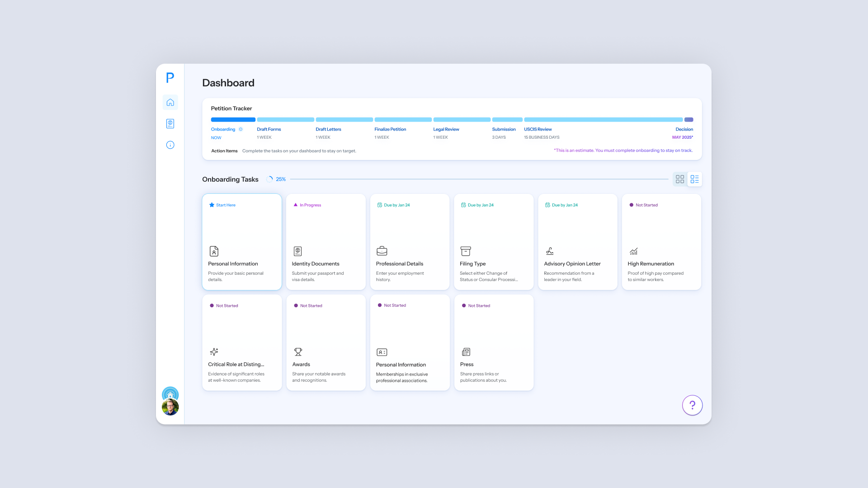The width and height of the screenshot is (868, 488).
Task: Switch to list view layout
Action: [694, 179]
